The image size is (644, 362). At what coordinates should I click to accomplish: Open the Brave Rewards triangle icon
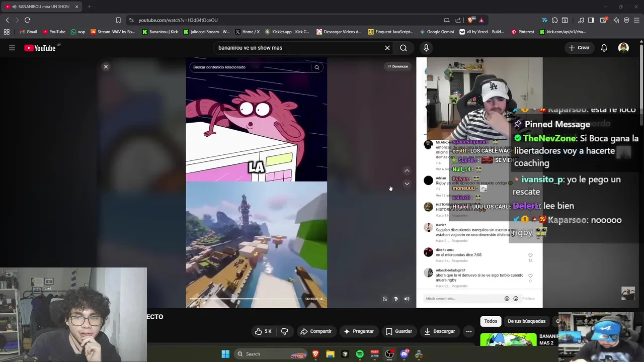(x=481, y=20)
